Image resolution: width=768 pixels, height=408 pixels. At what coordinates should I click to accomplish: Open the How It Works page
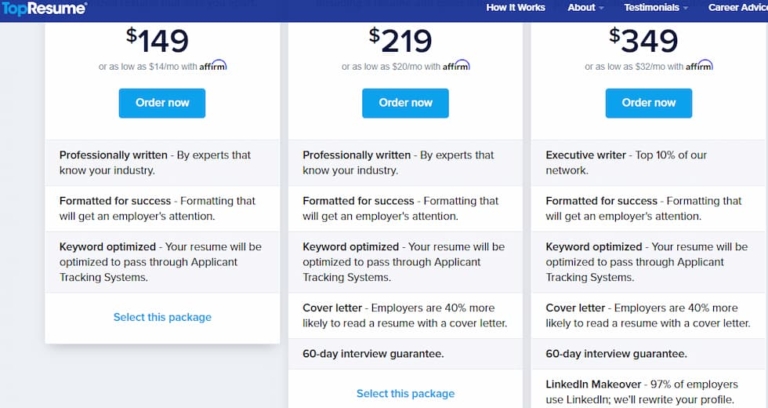pos(516,8)
